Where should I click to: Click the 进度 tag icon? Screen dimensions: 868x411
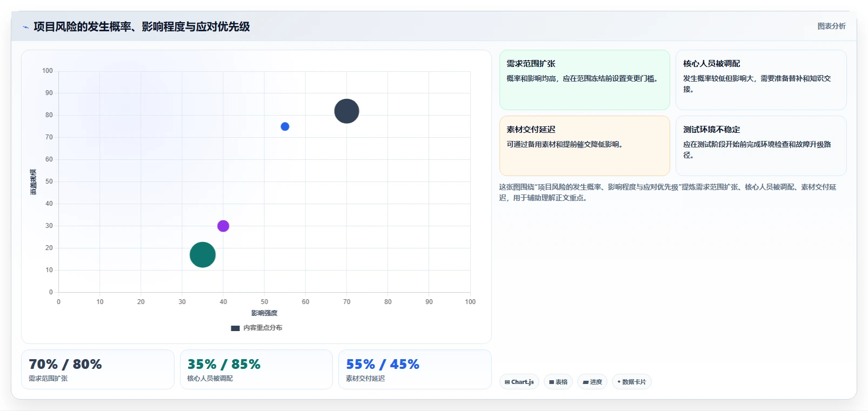coord(585,382)
